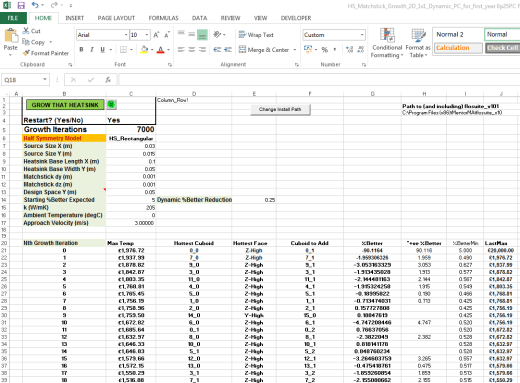Click Cut scissors icon
The image size is (520, 383).
pyautogui.click(x=26, y=31)
